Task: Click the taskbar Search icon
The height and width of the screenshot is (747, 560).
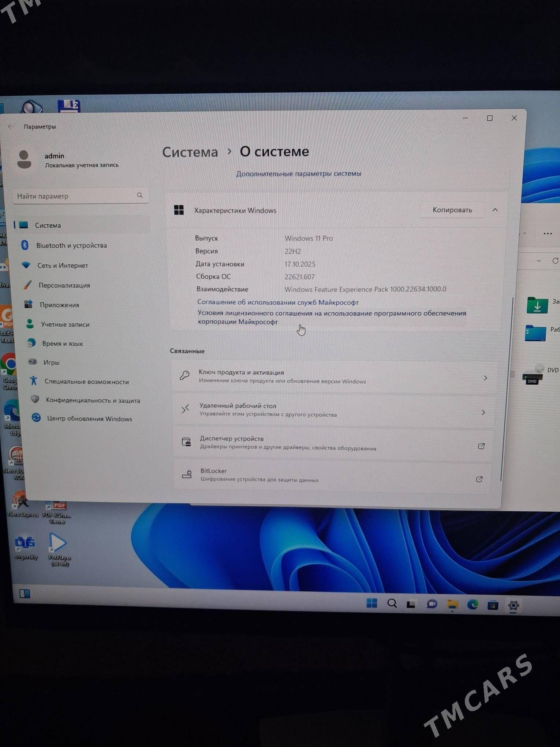Action: (x=392, y=603)
